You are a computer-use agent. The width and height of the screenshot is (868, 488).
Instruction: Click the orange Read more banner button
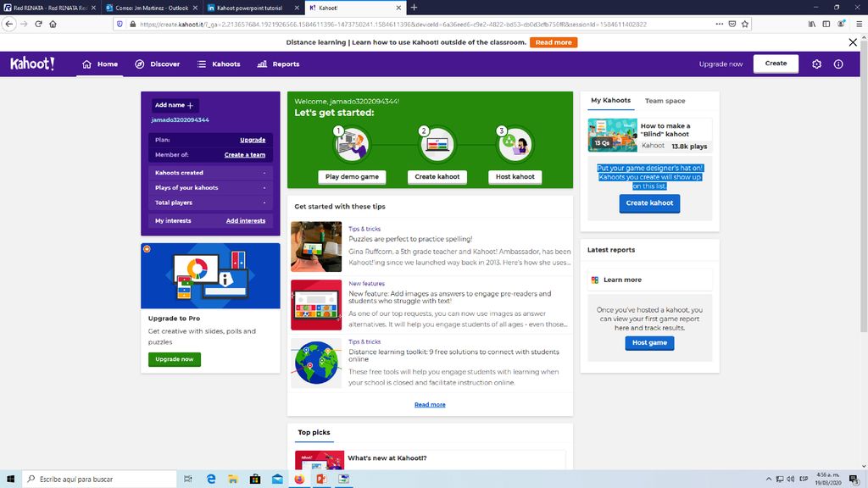554,42
